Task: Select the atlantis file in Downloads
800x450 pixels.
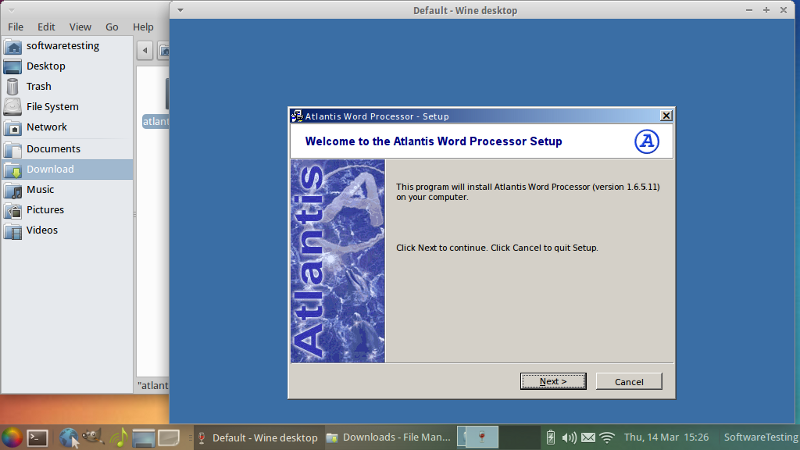Action: click(156, 121)
